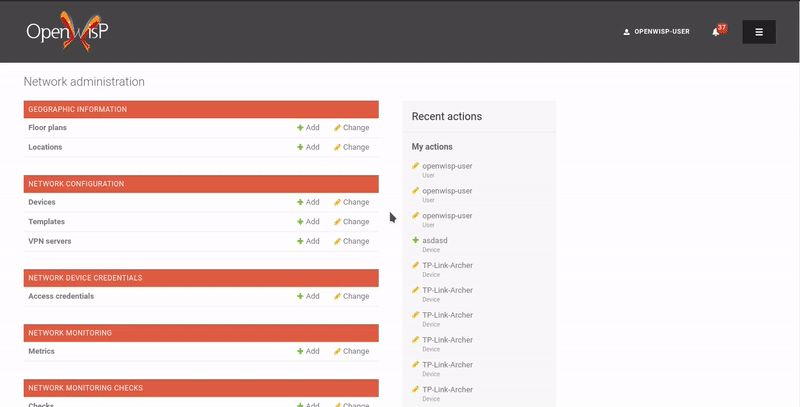Click the plus icon in the Metrics row
The width and height of the screenshot is (800, 407).
pos(300,351)
